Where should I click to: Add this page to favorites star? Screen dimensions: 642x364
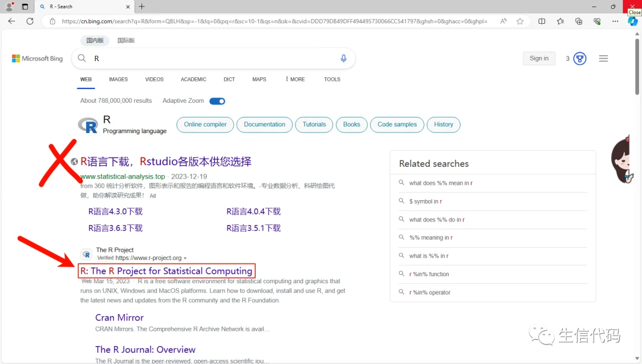coord(520,21)
